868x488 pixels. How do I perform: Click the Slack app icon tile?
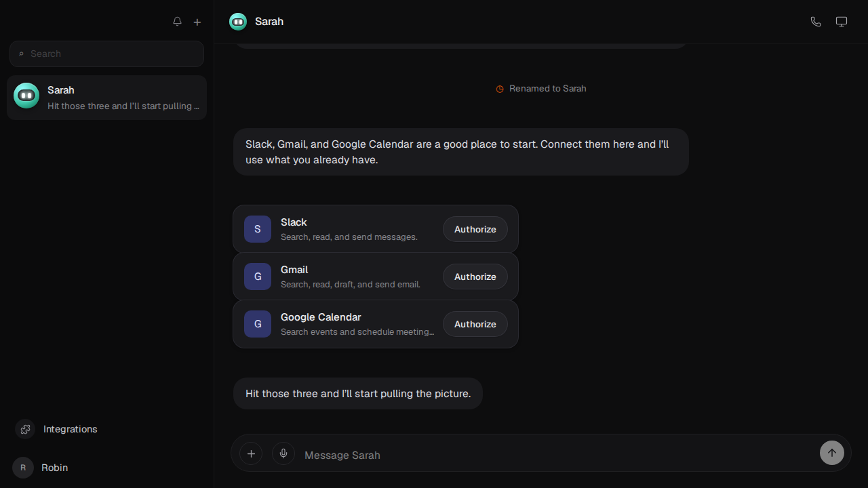[258, 229]
